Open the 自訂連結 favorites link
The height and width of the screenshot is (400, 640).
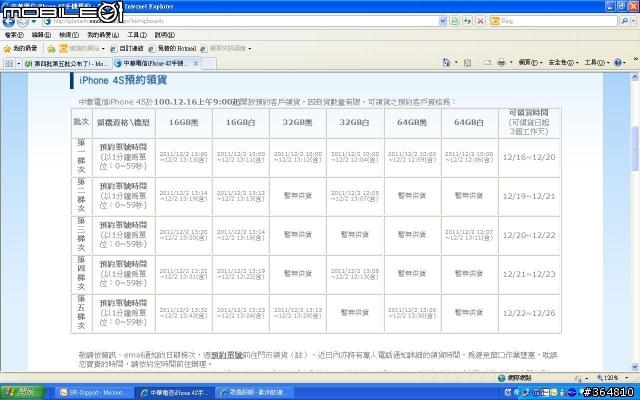click(x=127, y=49)
